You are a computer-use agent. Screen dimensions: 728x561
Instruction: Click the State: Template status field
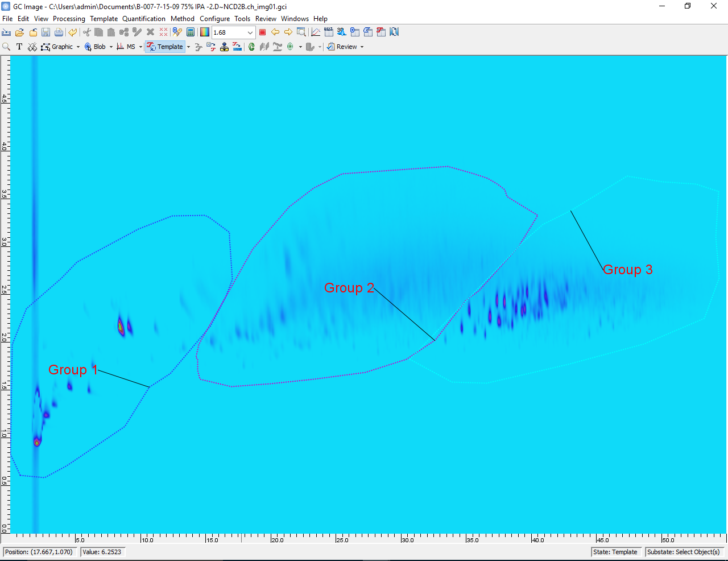tap(615, 552)
